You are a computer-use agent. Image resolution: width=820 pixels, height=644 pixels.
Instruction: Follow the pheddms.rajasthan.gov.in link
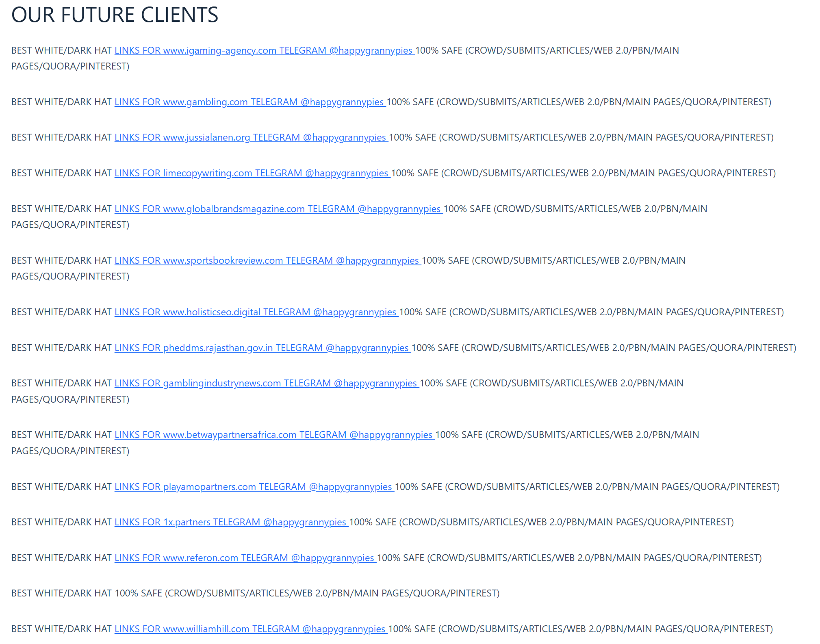(263, 348)
